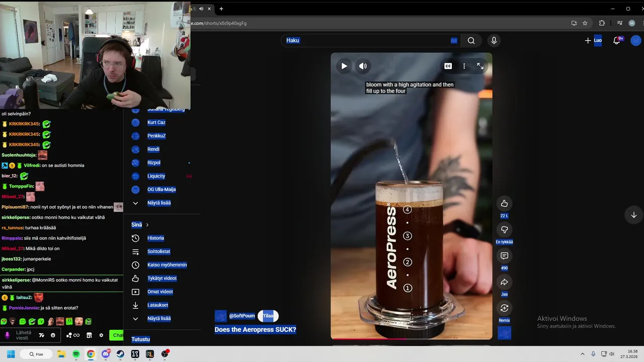Click the sound thumbnail below Remix
Viewport: 644px width, 362px height.
pyautogui.click(x=504, y=333)
